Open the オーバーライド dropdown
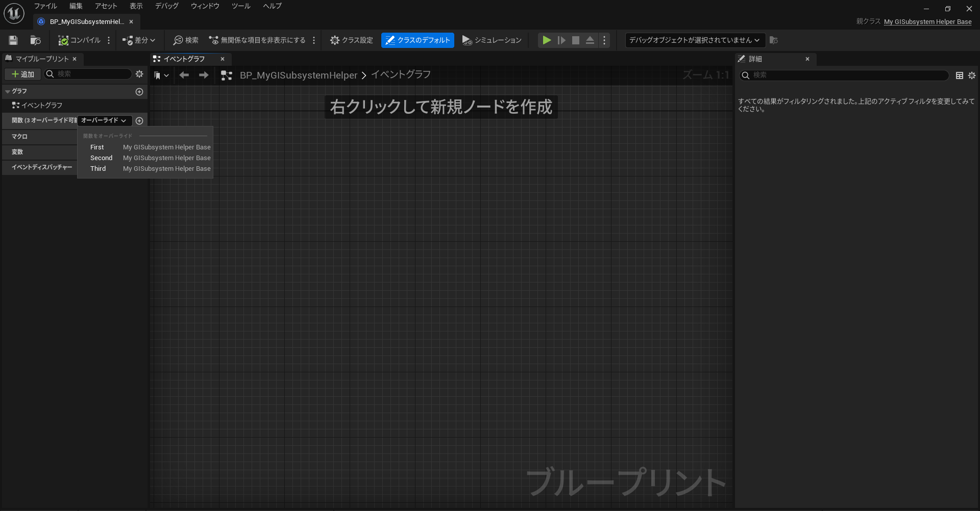This screenshot has height=511, width=980. tap(104, 121)
